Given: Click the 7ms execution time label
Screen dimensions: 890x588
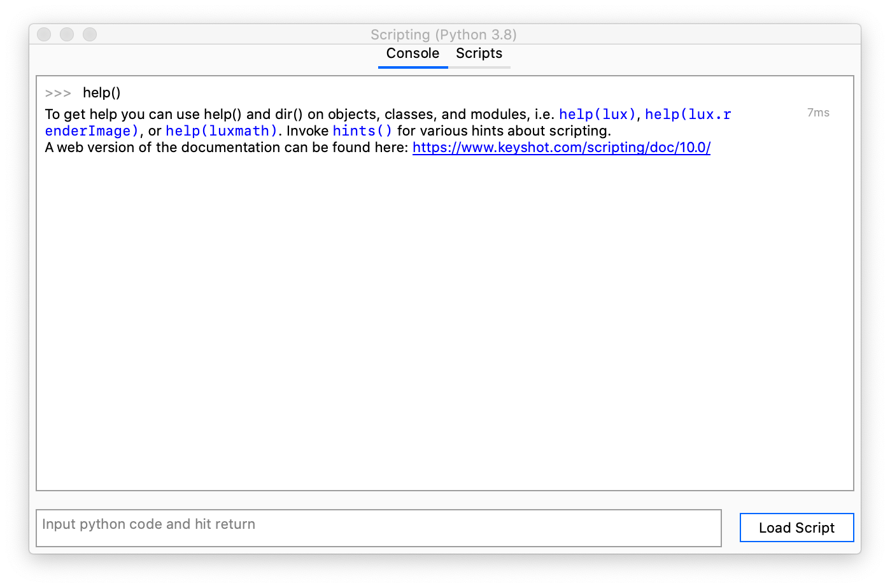Looking at the screenshot, I should pyautogui.click(x=818, y=112).
